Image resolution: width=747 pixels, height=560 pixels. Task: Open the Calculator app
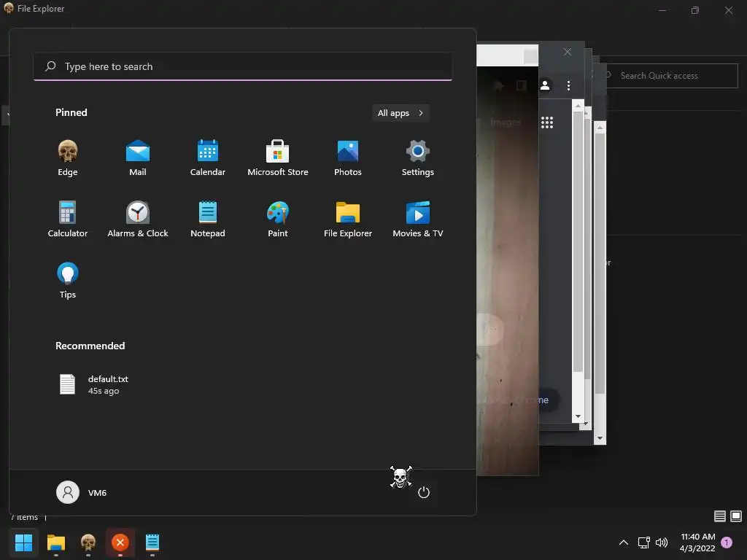(x=68, y=219)
